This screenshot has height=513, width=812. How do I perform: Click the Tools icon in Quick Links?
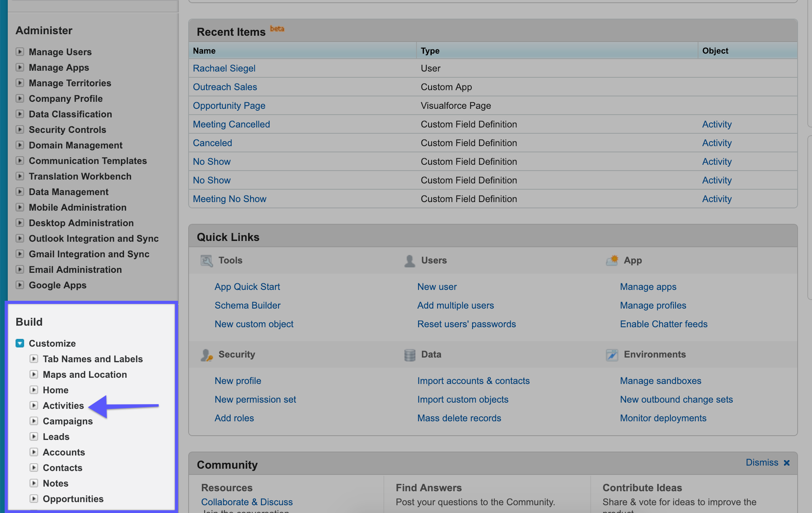pyautogui.click(x=206, y=260)
